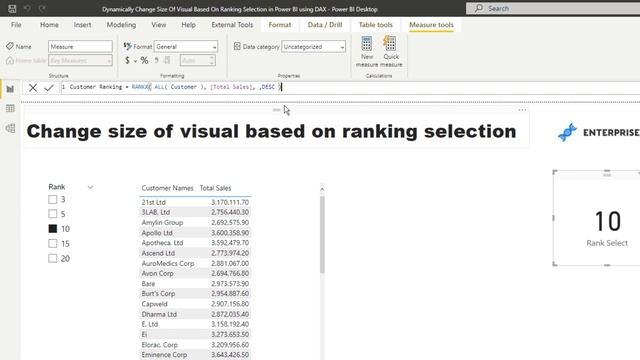
Task: Click the Save icon in title bar
Action: [12, 8]
